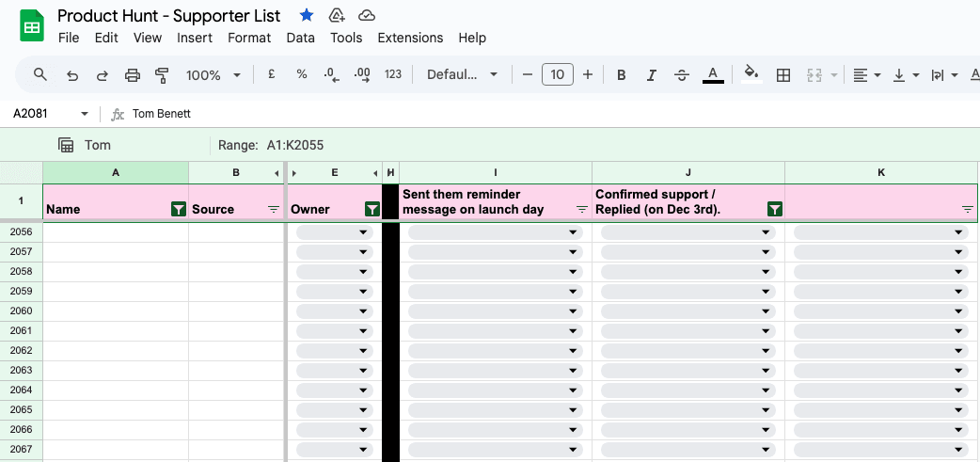Open the name box dropdown arrow
Viewport: 980px width, 462px height.
point(85,114)
